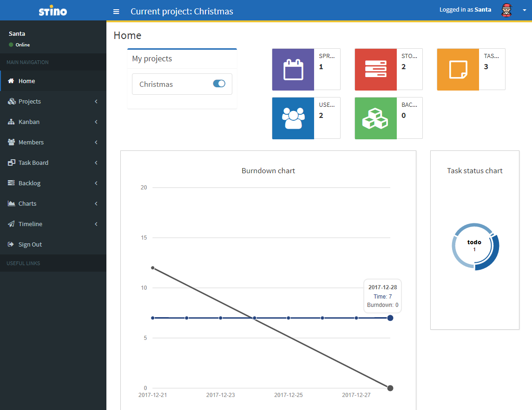The height and width of the screenshot is (410, 532).
Task: Click Sign Out arrow icon
Action: click(x=11, y=244)
